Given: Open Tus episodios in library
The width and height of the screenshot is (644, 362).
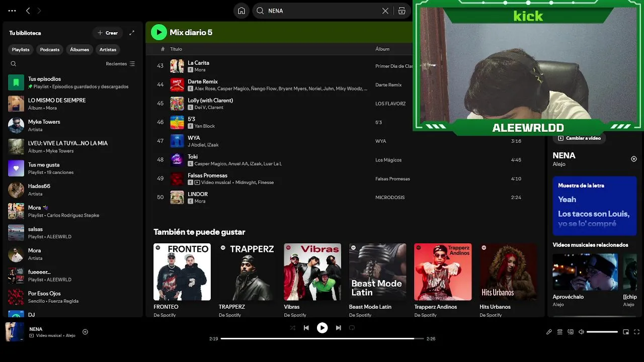Looking at the screenshot, I should pos(73,82).
